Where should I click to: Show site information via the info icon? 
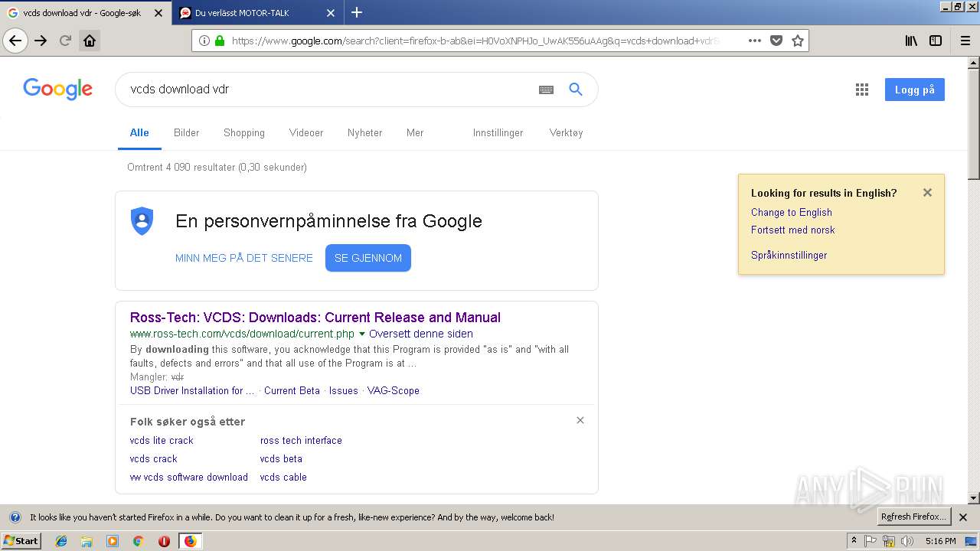204,41
